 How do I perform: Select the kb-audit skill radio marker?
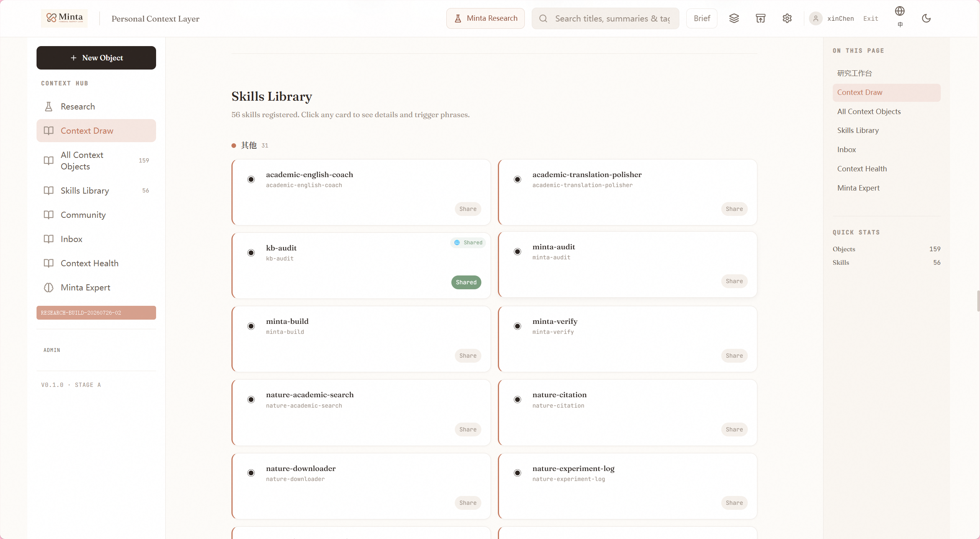[x=251, y=253]
